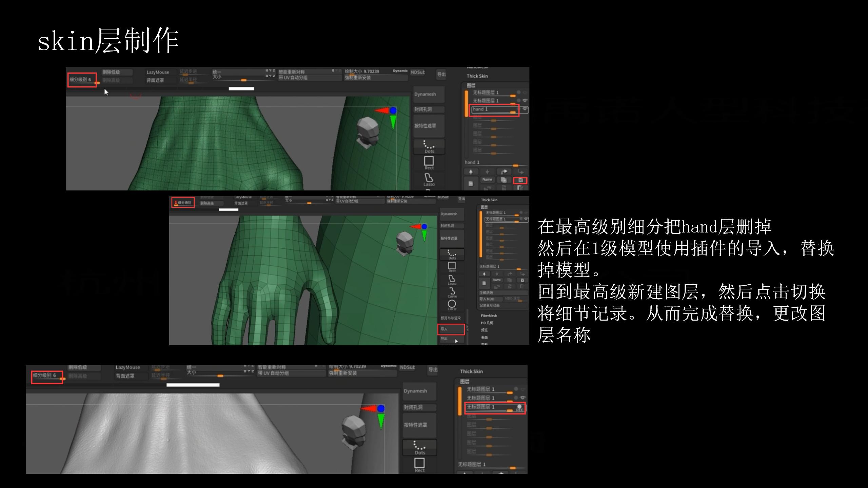Click head camera gizmo in top screenshot
Image resolution: width=868 pixels, height=488 pixels.
[x=368, y=133]
